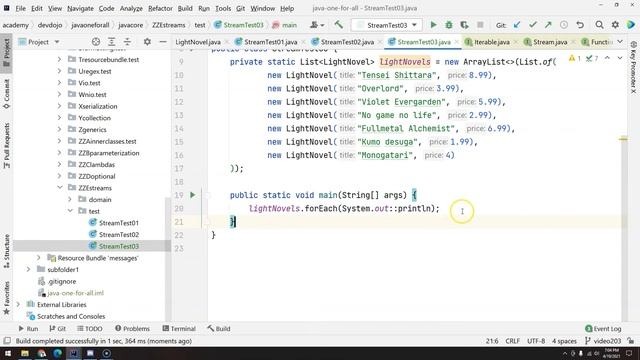The width and height of the screenshot is (640, 360).
Task: Switch to Iterable.java tab
Action: 491,42
